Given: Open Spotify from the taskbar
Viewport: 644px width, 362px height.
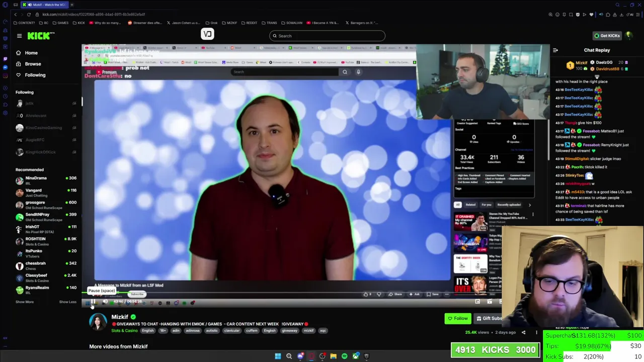Looking at the screenshot, I should tap(344, 356).
